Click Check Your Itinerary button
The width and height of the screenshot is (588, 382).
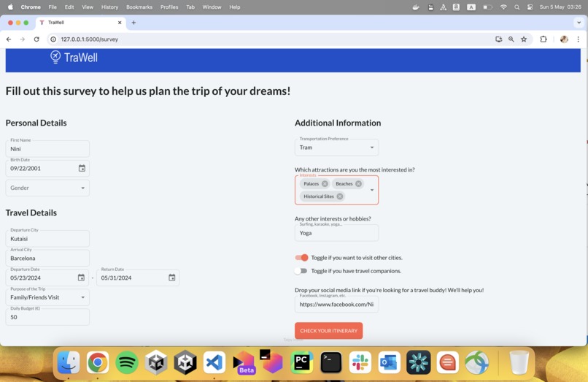coord(328,331)
